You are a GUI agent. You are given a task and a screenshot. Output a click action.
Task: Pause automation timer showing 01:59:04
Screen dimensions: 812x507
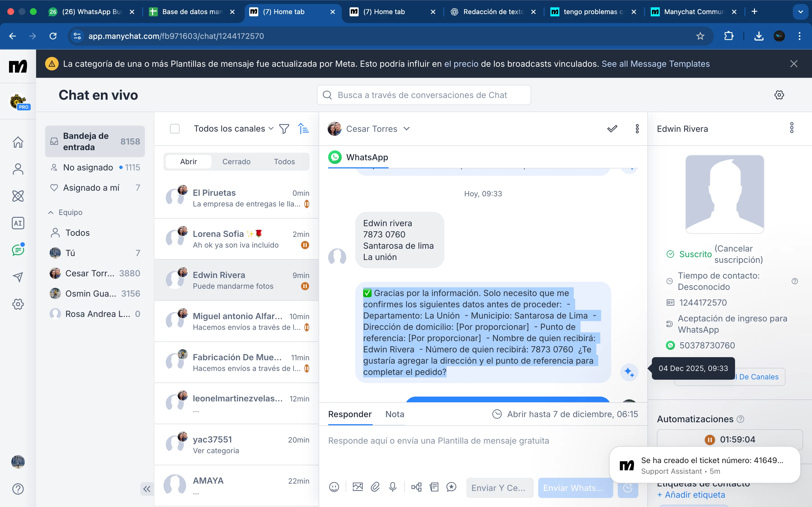pyautogui.click(x=710, y=440)
